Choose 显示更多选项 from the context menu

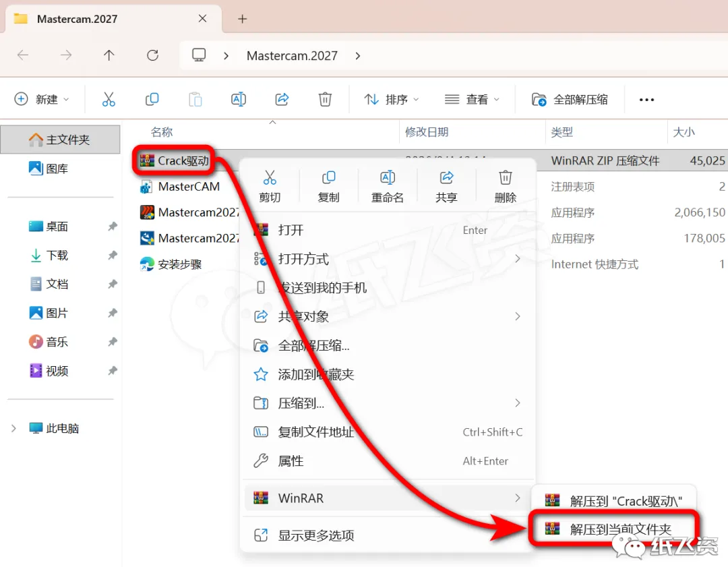pos(388,535)
